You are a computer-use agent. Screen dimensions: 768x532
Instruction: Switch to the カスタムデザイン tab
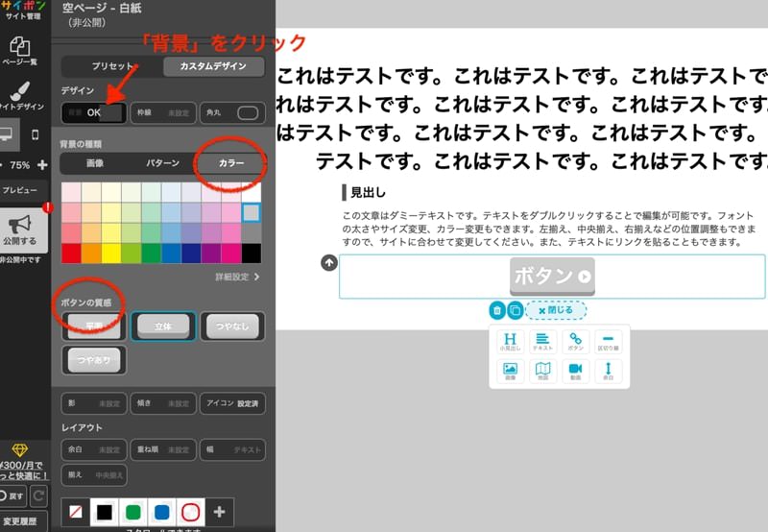(213, 66)
